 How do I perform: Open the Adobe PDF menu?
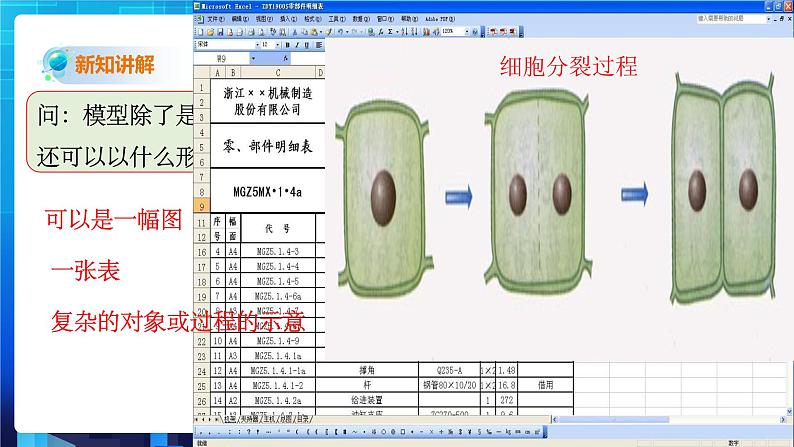pos(440,19)
